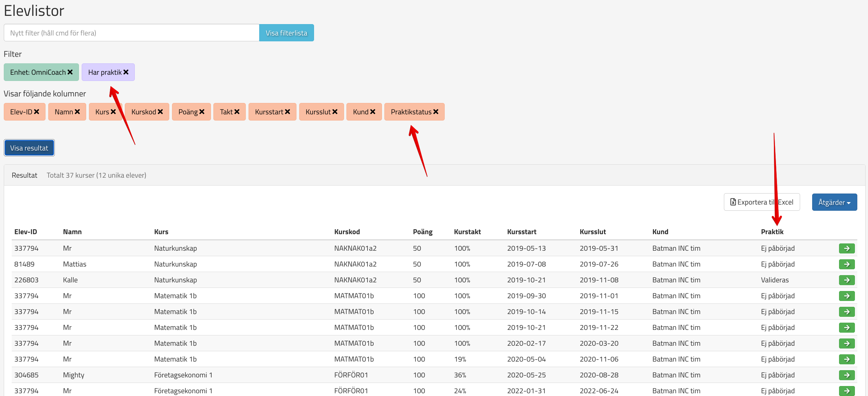The height and width of the screenshot is (396, 868).
Task: Open green arrow for the Valideras row
Action: coord(846,280)
